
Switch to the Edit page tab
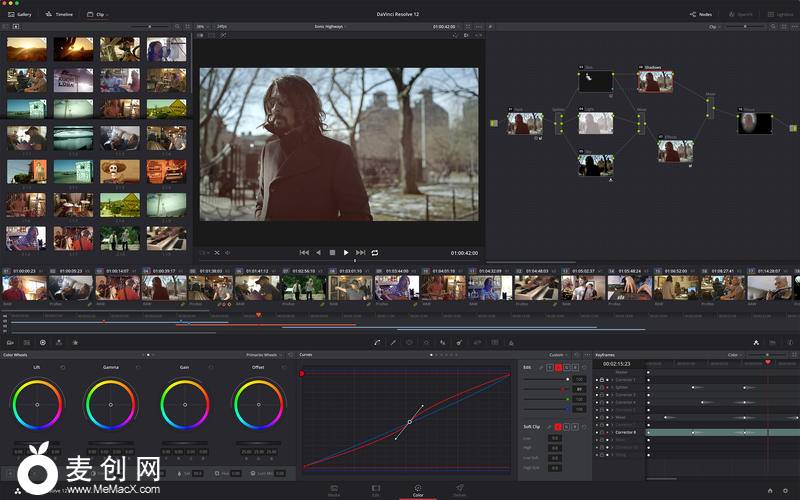[x=375, y=491]
